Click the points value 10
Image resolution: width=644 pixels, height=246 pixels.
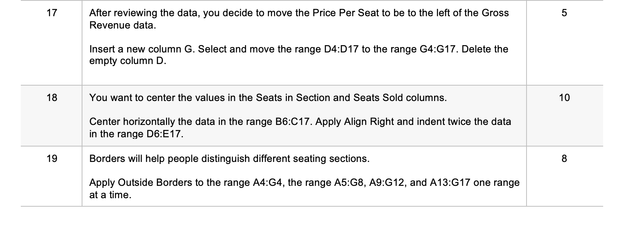pyautogui.click(x=564, y=98)
